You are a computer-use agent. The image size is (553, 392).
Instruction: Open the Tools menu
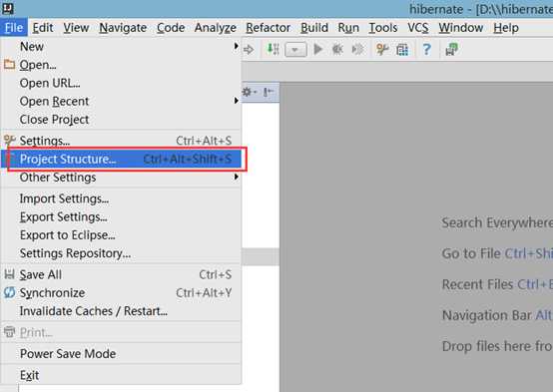coord(383,28)
